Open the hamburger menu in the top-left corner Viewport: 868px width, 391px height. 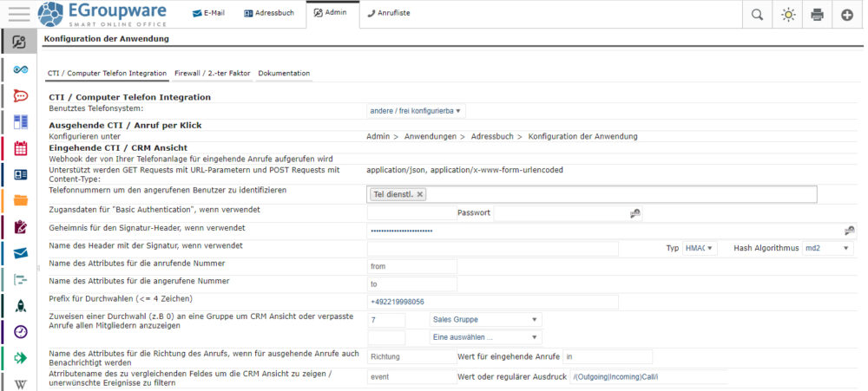coord(18,14)
